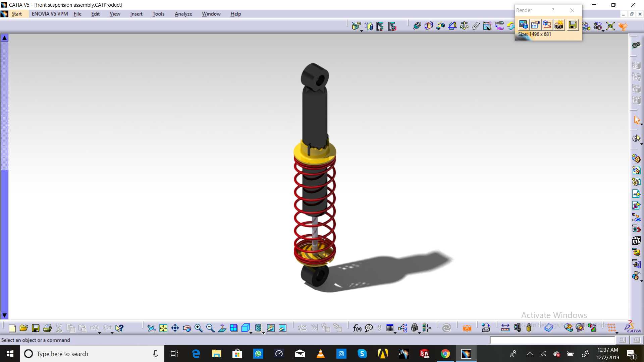Click the help question mark in Render panel
The height and width of the screenshot is (362, 644).
coord(553,10)
